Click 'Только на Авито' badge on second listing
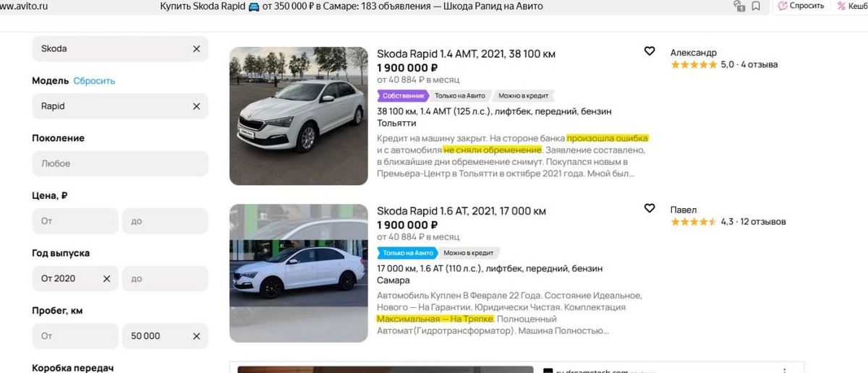Image resolution: width=868 pixels, height=373 pixels. [408, 252]
